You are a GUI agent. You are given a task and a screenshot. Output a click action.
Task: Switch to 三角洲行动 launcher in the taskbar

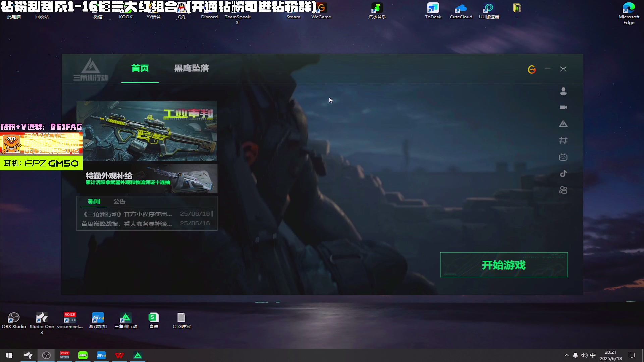(x=138, y=355)
